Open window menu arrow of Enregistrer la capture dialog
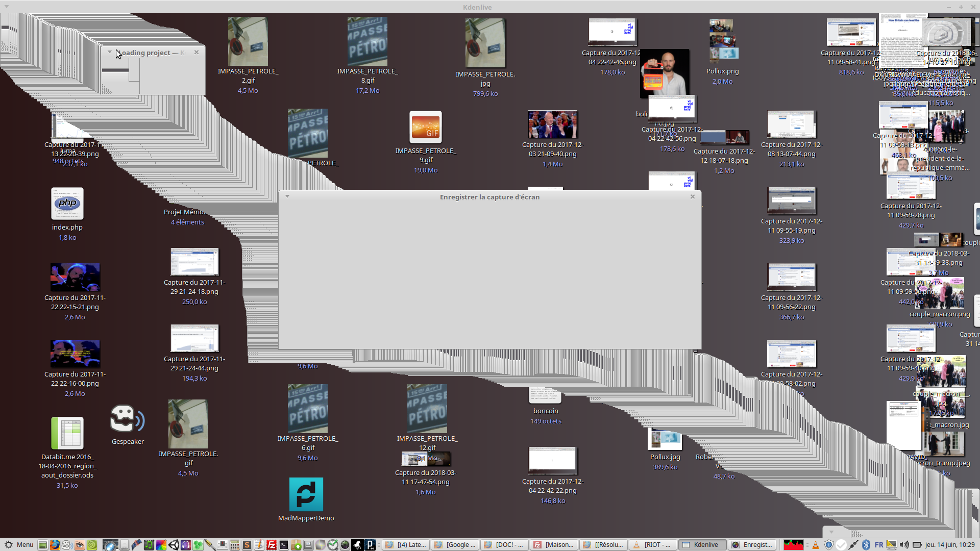Image resolution: width=980 pixels, height=551 pixels. [x=287, y=196]
